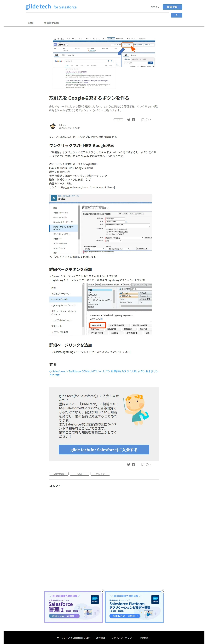Image resolution: width=208 pixels, height=644 pixels.
Task: Click the heading 詳細ページリンクを追加
Action: 70,345
